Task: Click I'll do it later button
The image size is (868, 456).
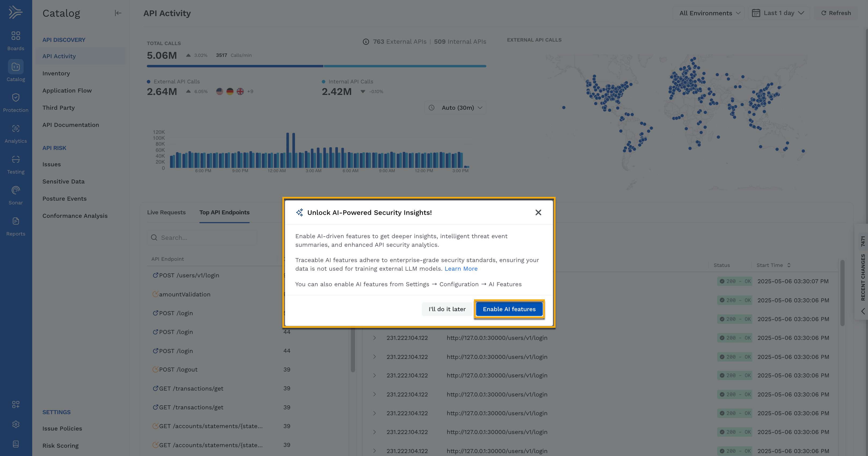Action: (x=447, y=309)
